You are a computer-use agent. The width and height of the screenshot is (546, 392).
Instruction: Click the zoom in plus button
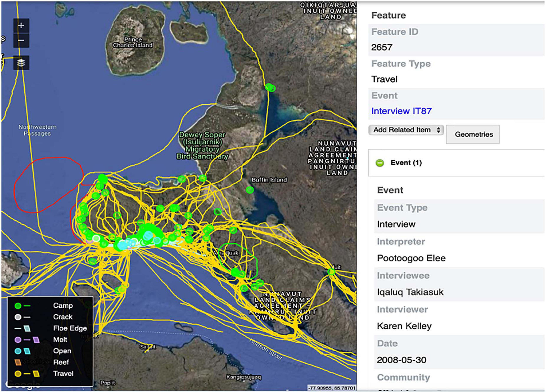point(21,25)
